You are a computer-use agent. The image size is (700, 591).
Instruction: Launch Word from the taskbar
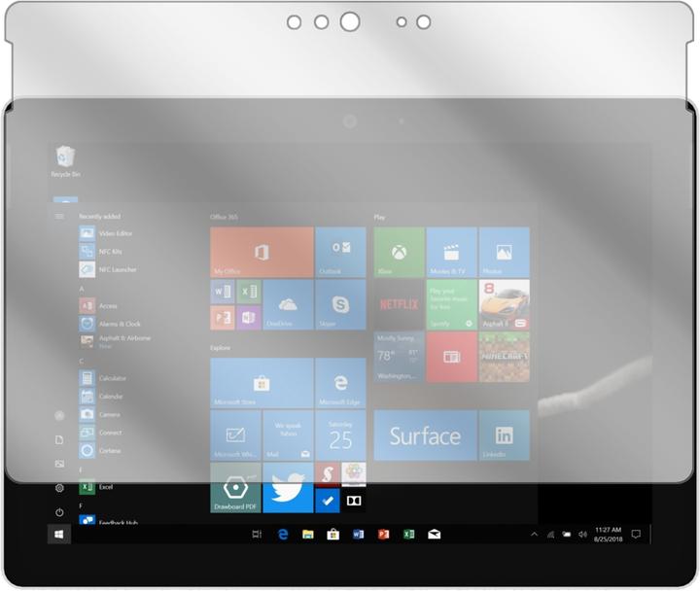(358, 534)
